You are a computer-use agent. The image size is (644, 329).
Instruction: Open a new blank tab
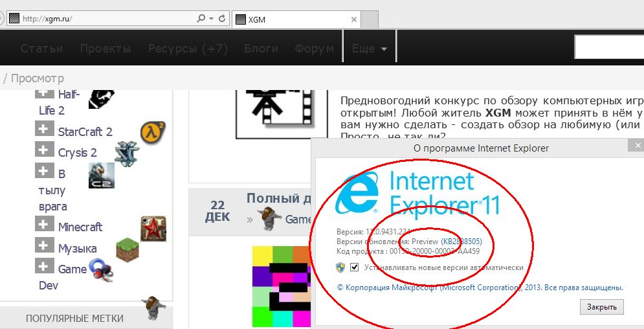[x=369, y=19]
